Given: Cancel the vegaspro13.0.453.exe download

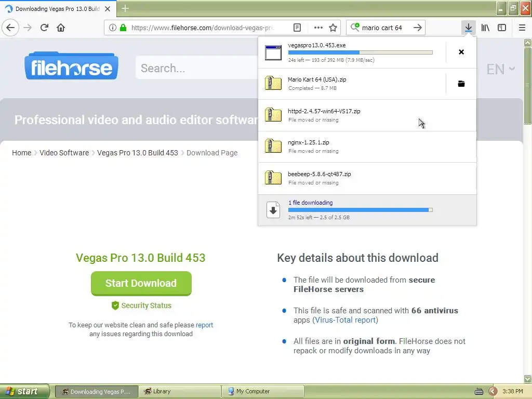Looking at the screenshot, I should (461, 52).
